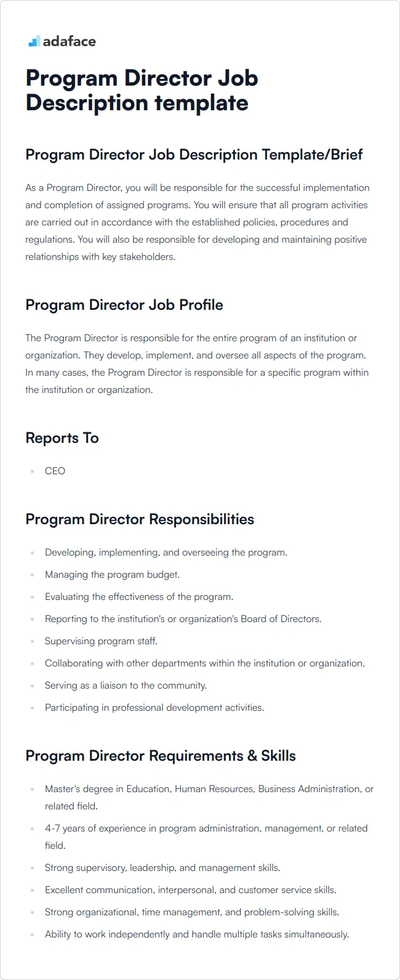Viewport: 400px width, 980px height.
Task: Click the adaface logo icon
Action: [34, 41]
